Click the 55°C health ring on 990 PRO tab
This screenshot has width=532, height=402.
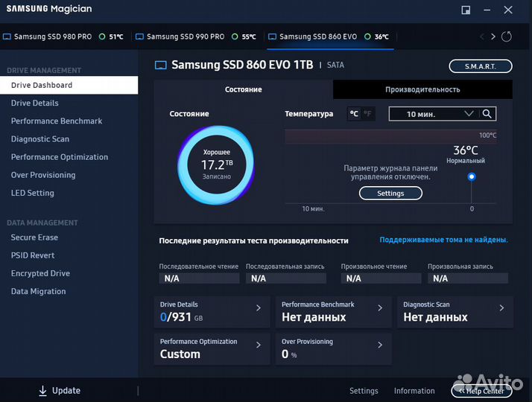[235, 36]
